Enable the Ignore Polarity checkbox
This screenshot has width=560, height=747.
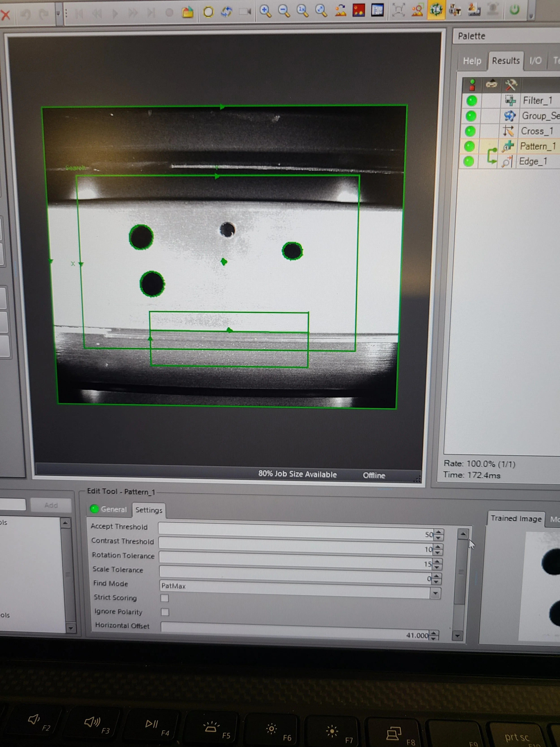tap(165, 612)
